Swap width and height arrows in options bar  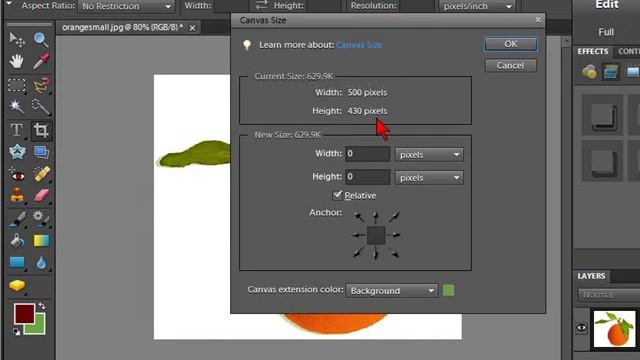pyautogui.click(x=261, y=5)
